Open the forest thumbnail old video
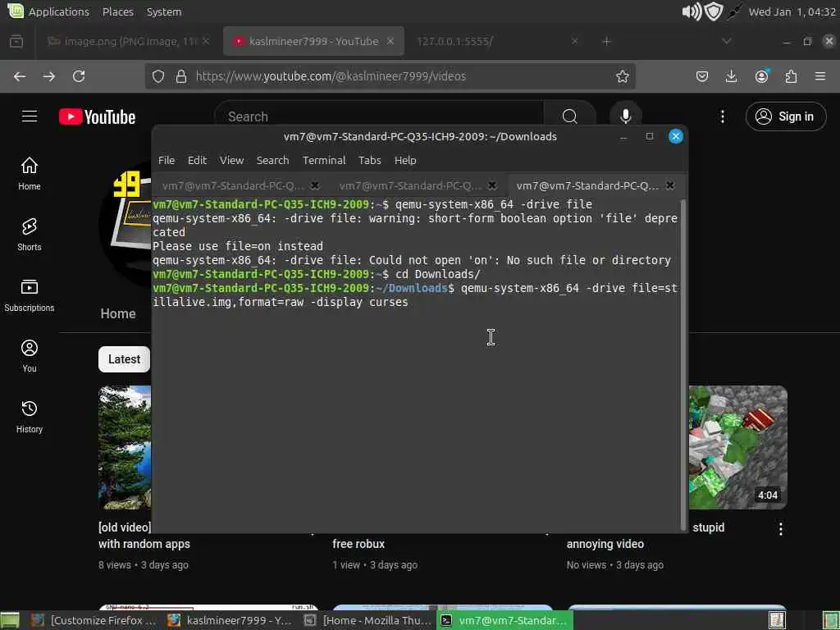 pos(125,447)
